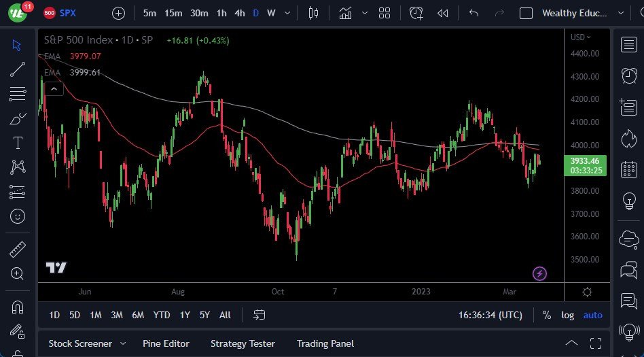Expand the Stock Screener dropdown
The width and height of the screenshot is (644, 357).
(x=123, y=343)
